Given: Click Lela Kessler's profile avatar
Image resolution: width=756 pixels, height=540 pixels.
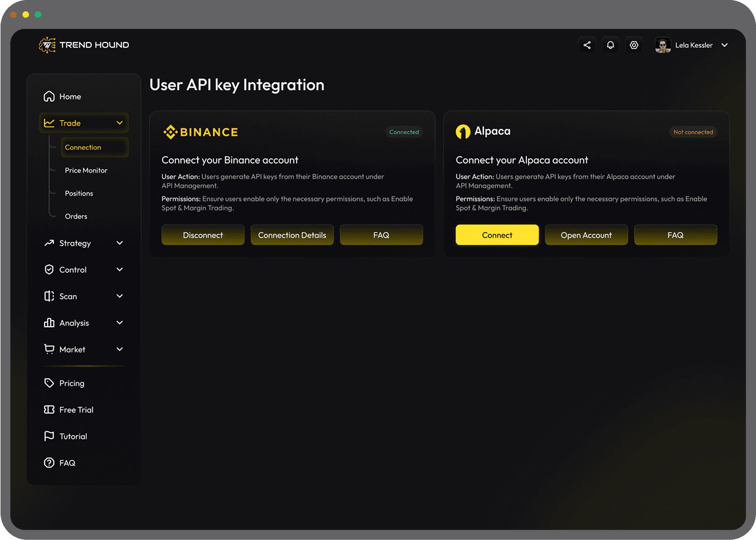Looking at the screenshot, I should 663,45.
